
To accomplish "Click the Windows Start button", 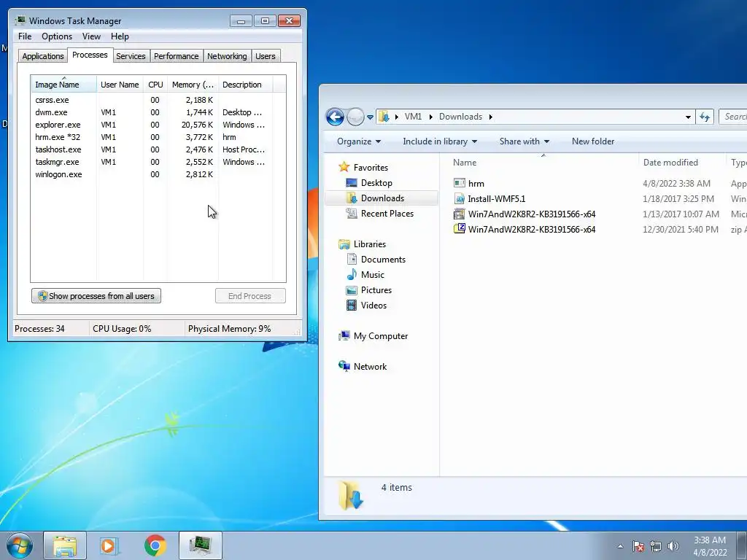I will click(19, 545).
